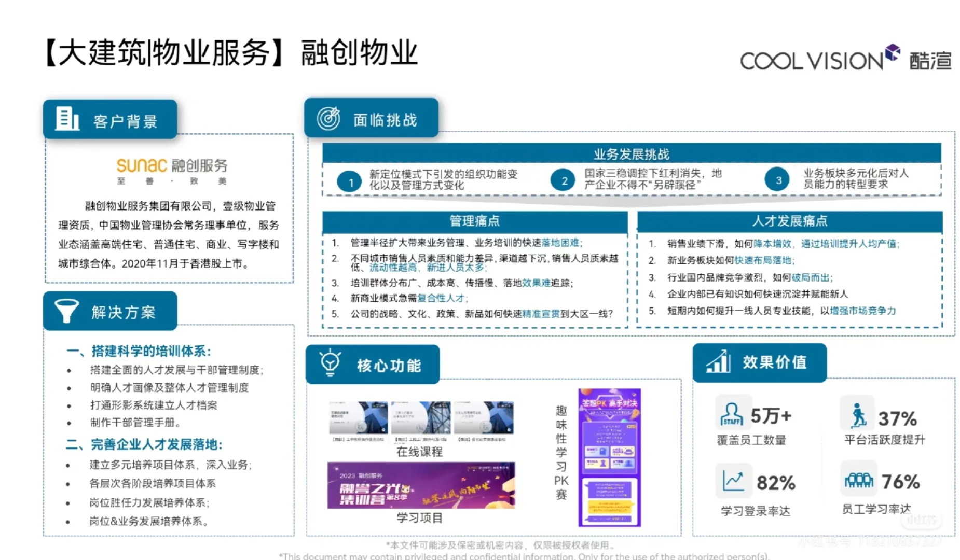The image size is (960, 560).
Task: Click bullet 岗位胜任力发展培养体系
Action: tap(149, 502)
